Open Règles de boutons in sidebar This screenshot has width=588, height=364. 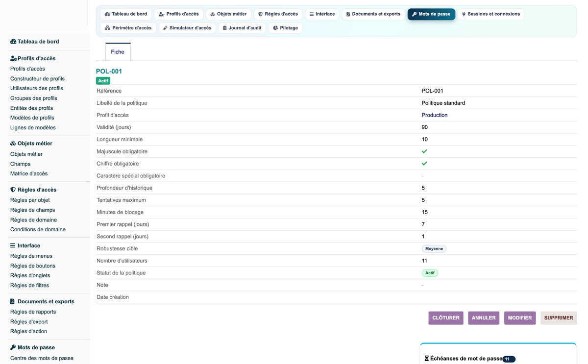point(33,266)
